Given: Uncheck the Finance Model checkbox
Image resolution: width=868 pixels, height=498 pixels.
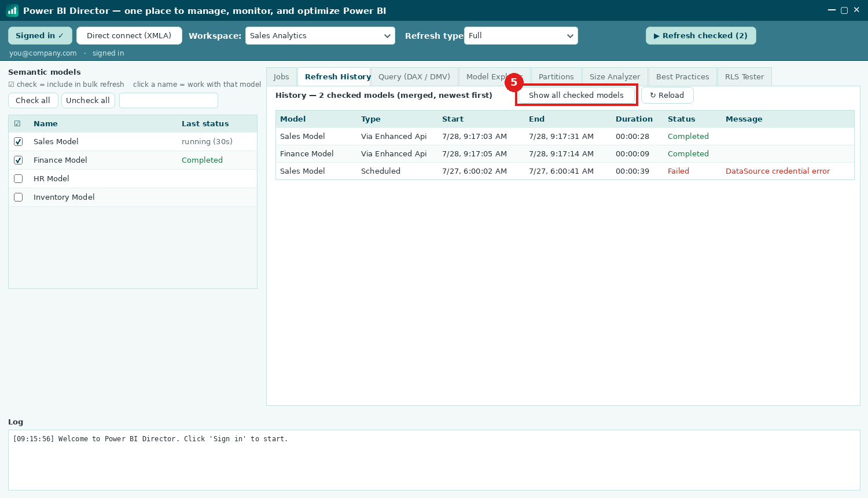Looking at the screenshot, I should click(18, 160).
